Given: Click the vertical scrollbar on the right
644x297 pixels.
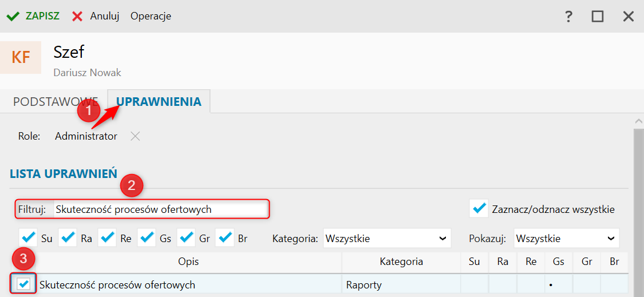Looking at the screenshot, I should coord(639,206).
